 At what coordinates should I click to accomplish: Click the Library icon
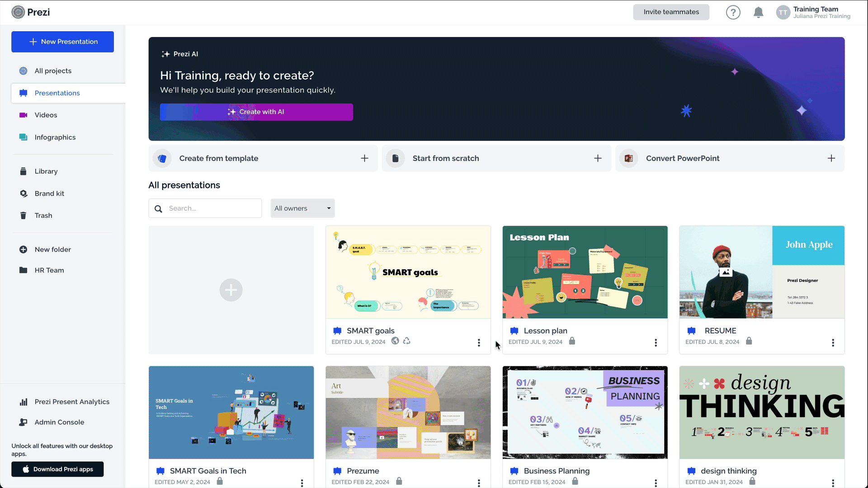(24, 171)
